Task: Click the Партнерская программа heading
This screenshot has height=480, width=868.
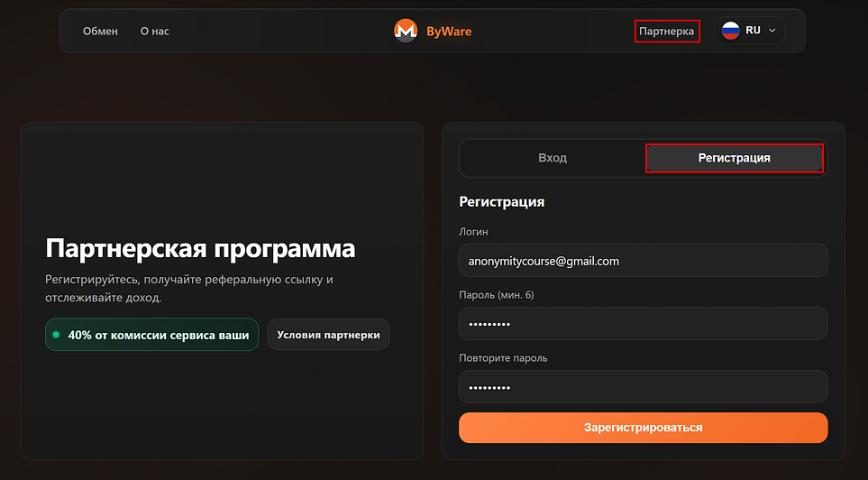Action: [200, 249]
